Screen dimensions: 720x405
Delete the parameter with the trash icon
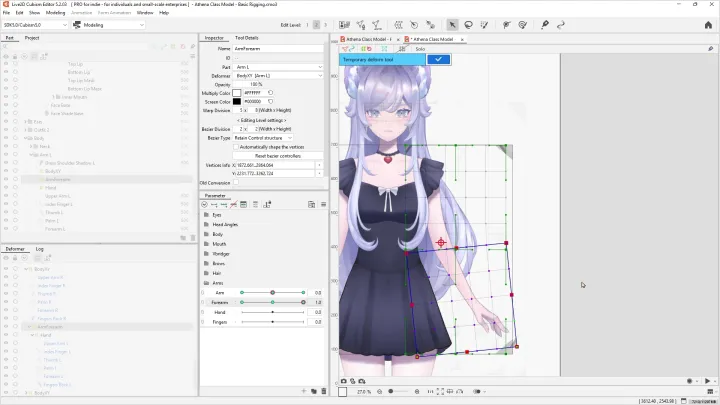[324, 391]
